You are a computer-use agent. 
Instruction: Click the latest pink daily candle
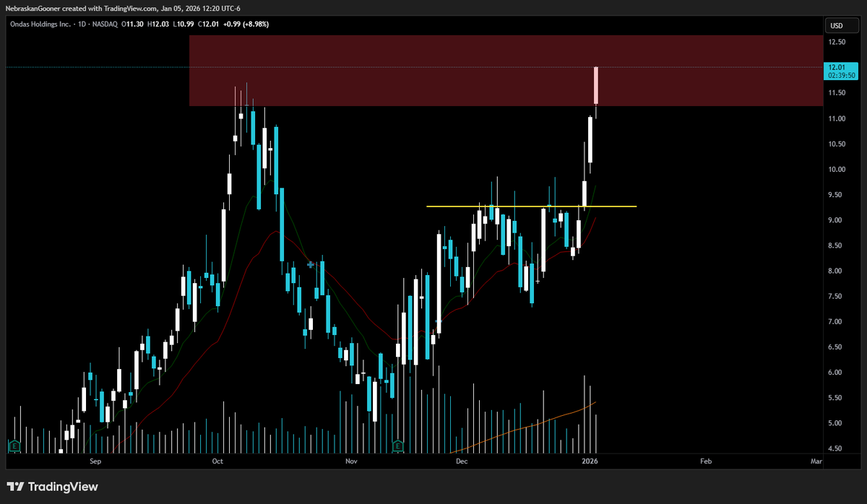pos(596,85)
